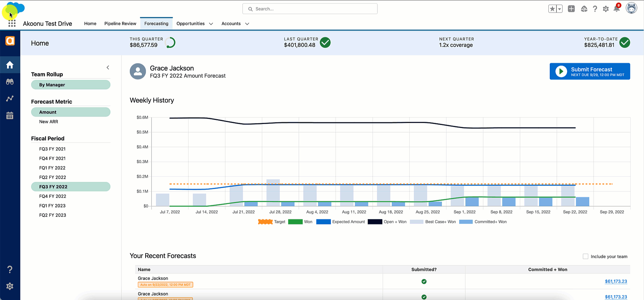Expand the Accounts tab dropdown arrow
The width and height of the screenshot is (644, 300).
coord(247,24)
